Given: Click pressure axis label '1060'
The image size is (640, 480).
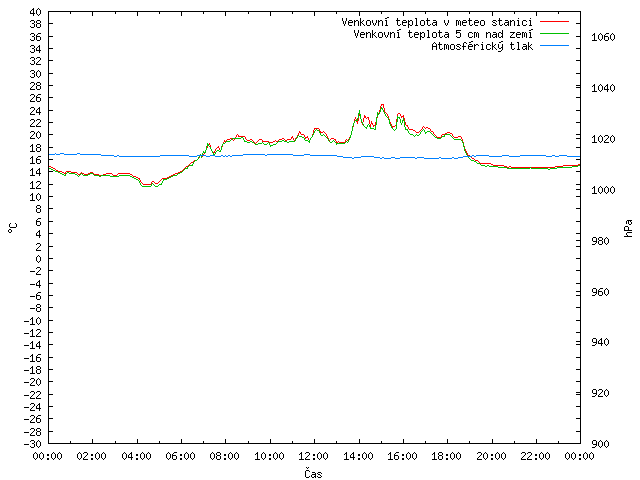Looking at the screenshot, I should 603,38.
